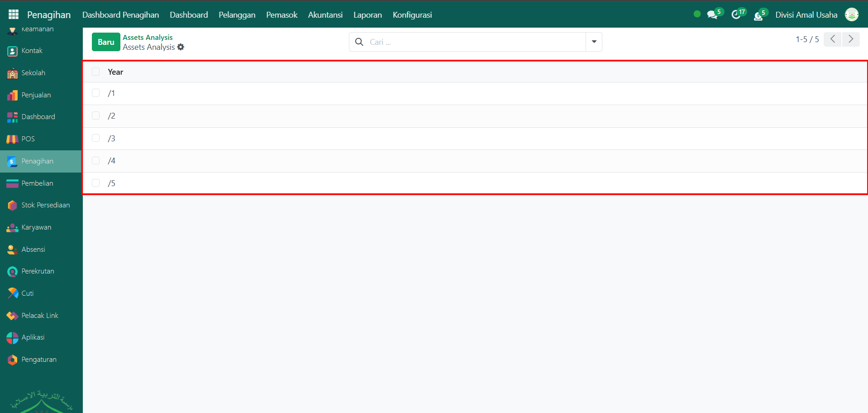
Task: Expand the search filter dropdown arrow
Action: point(594,42)
